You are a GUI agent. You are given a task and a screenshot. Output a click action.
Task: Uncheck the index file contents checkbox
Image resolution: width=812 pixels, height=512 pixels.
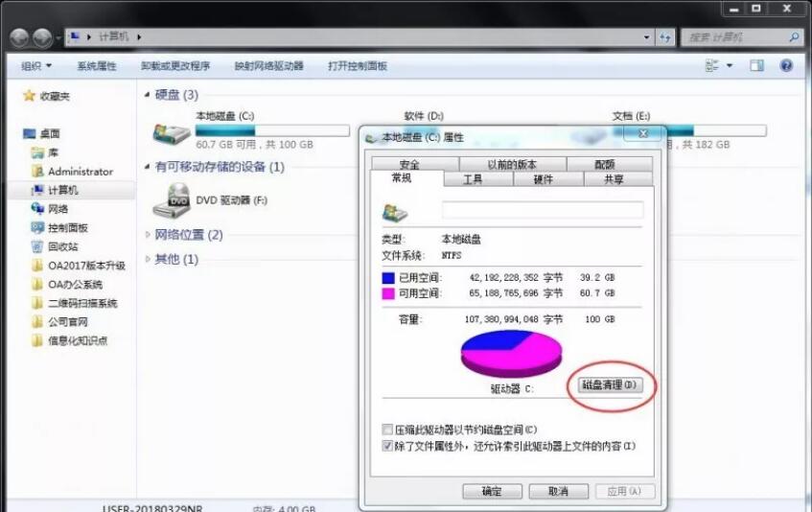pyautogui.click(x=387, y=446)
